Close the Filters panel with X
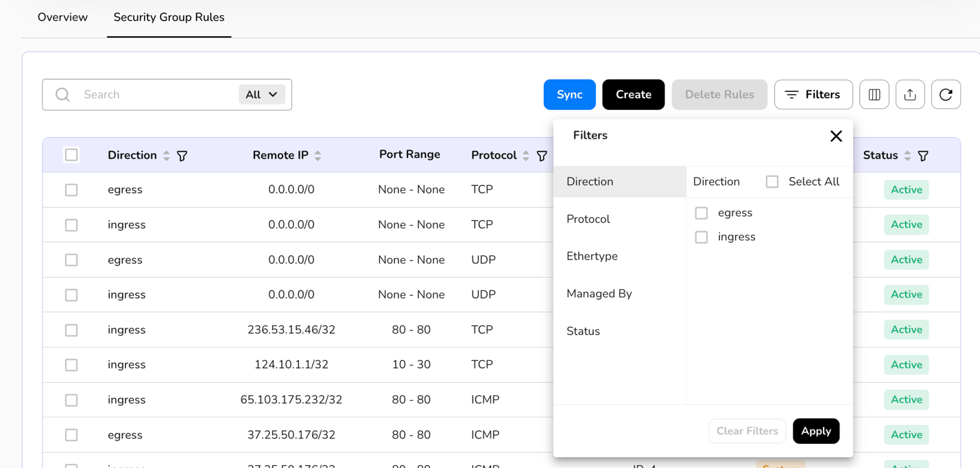Screen dimensions: 980x468 point(835,136)
